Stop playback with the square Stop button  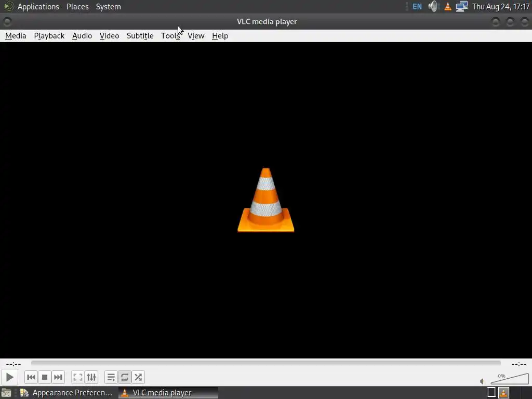pos(45,377)
